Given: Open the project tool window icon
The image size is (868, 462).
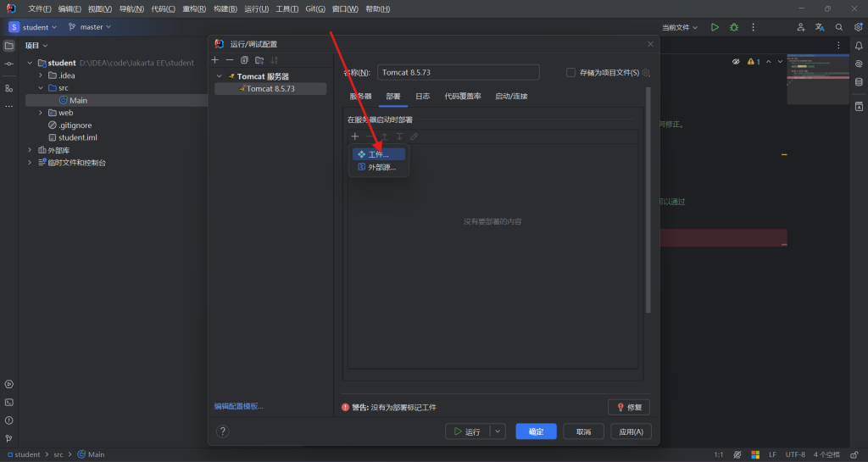Looking at the screenshot, I should pyautogui.click(x=8, y=46).
